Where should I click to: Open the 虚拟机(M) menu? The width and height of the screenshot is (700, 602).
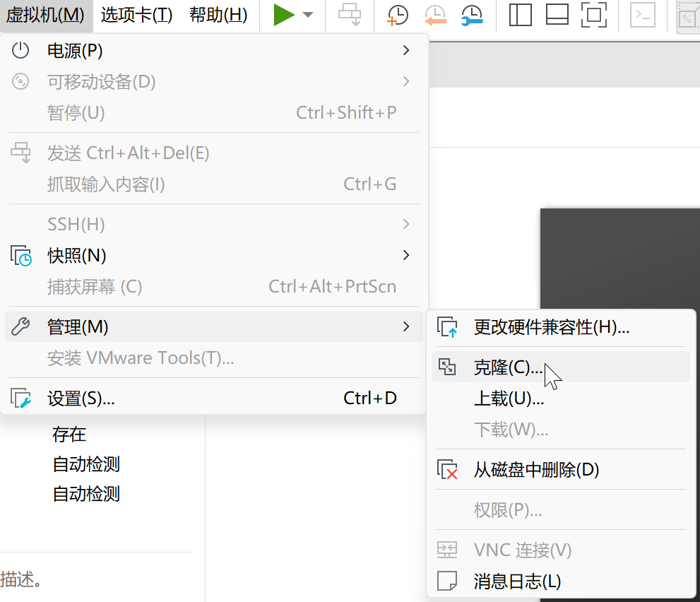pos(45,15)
